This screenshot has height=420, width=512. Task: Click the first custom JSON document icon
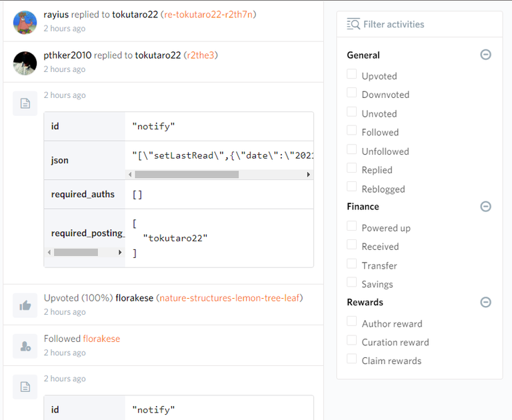point(25,103)
